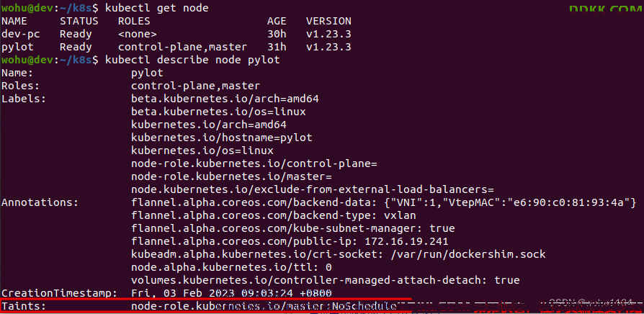
Task: Click the node-role.kubernetes.io/master:NoSchedule taint value
Action: [x=264, y=306]
